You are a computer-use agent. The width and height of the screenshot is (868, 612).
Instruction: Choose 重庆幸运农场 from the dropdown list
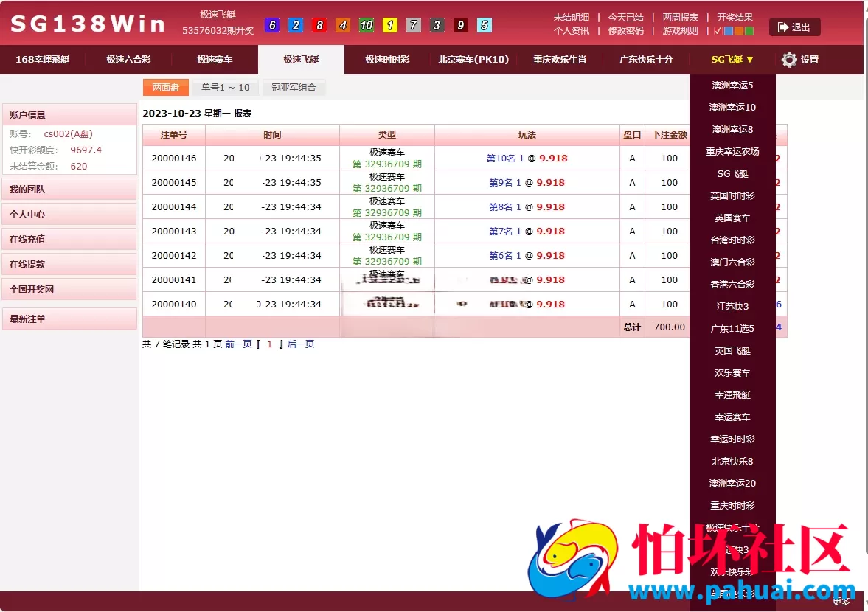coord(732,152)
